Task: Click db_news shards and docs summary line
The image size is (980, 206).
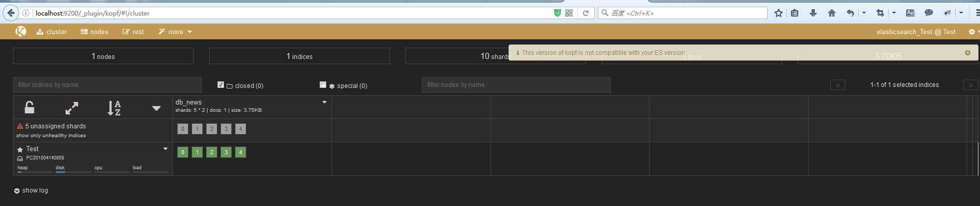Action: (x=218, y=110)
